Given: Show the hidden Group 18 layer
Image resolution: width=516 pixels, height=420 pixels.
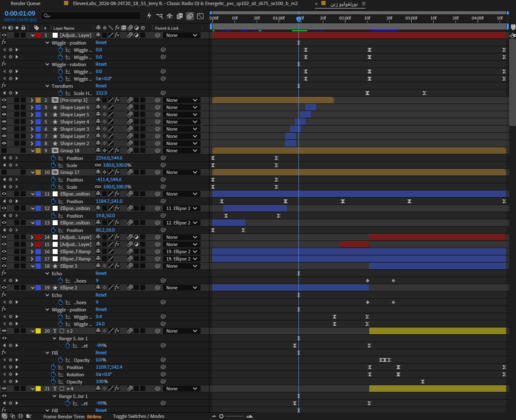Looking at the screenshot, I should (x=4, y=151).
